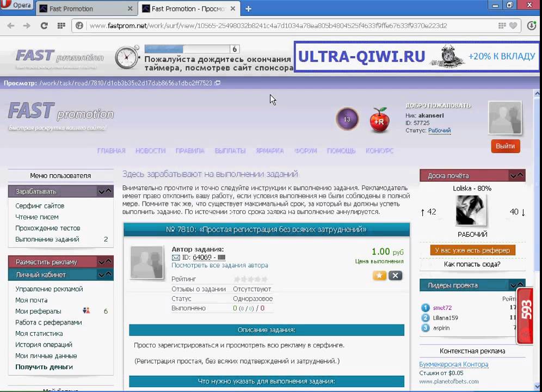Expand the Разместить рекламу section
The height and width of the screenshot is (392, 542).
click(104, 262)
